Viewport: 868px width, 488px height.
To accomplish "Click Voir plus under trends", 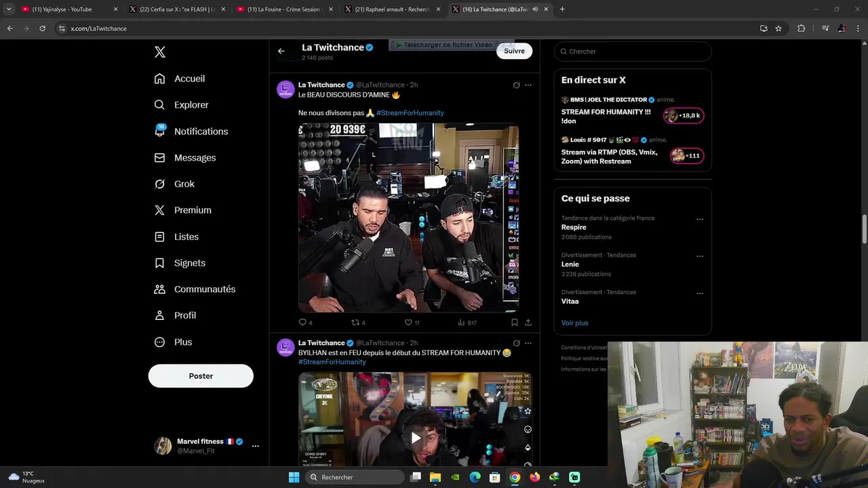I will click(x=574, y=323).
